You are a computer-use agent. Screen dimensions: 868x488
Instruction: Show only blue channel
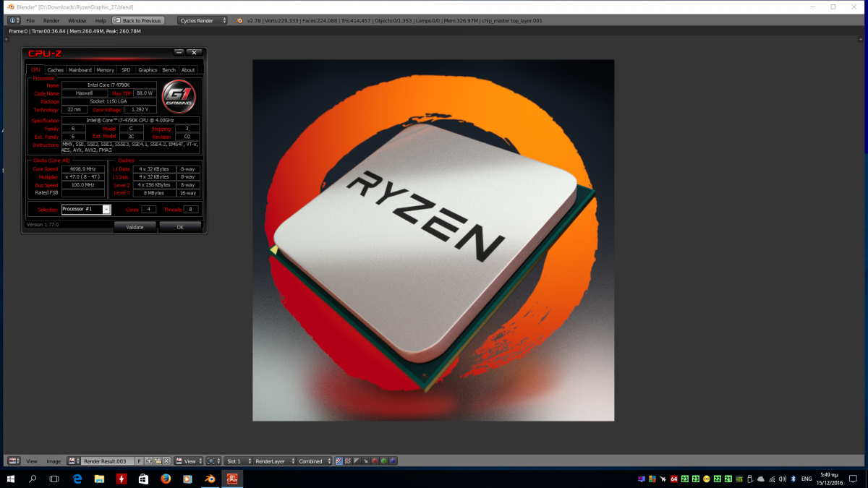pos(392,461)
